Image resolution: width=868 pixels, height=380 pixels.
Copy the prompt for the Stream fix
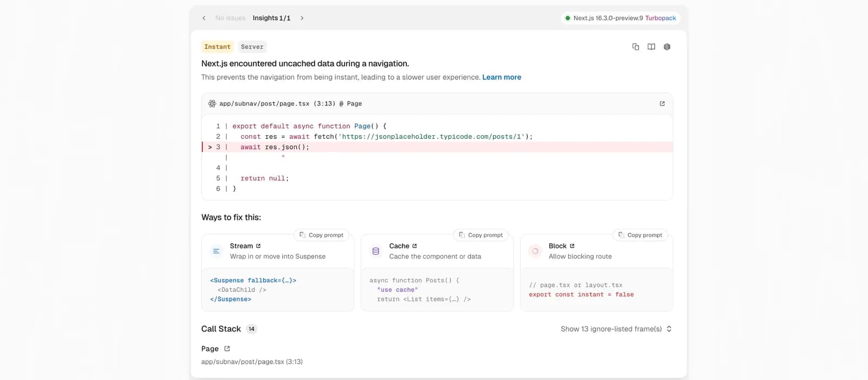pyautogui.click(x=322, y=235)
